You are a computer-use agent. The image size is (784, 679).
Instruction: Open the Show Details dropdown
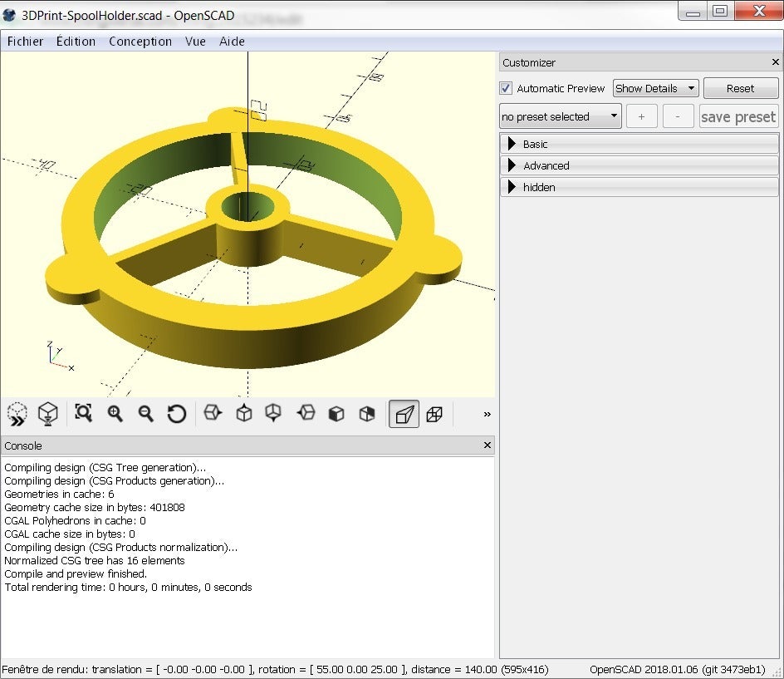coord(655,88)
